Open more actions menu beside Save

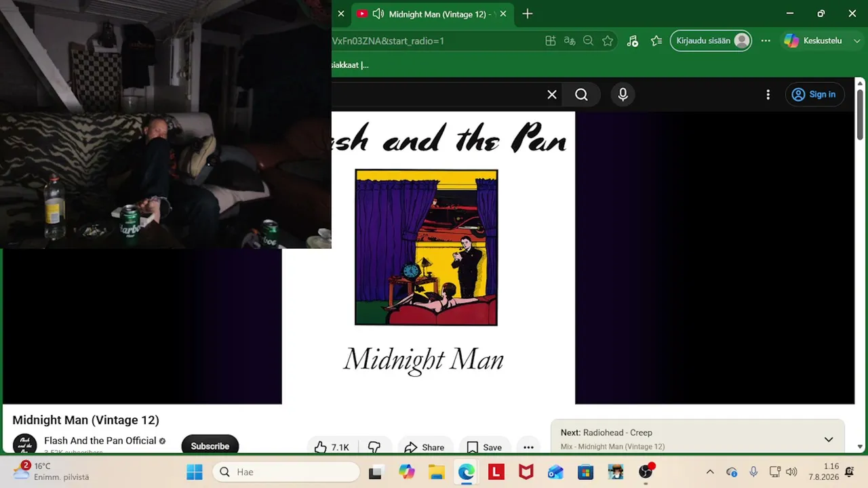click(528, 447)
